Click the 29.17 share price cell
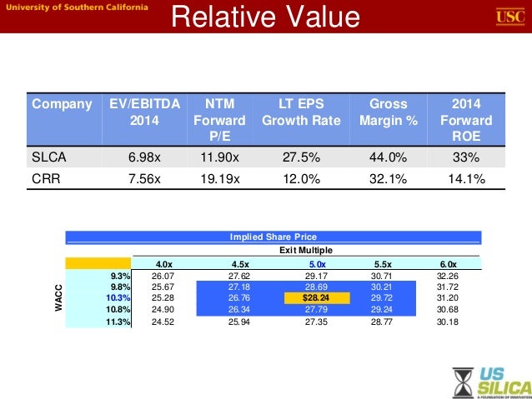532x399 pixels. tap(316, 276)
